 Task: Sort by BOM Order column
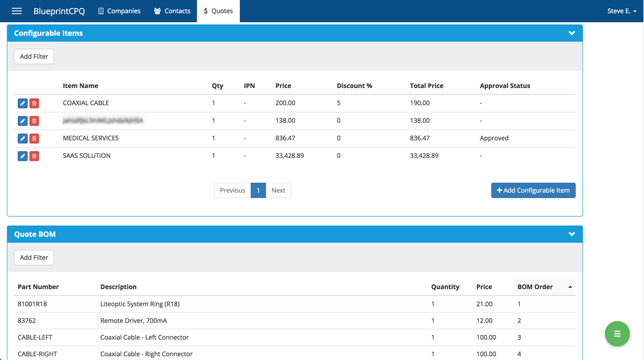coord(544,287)
